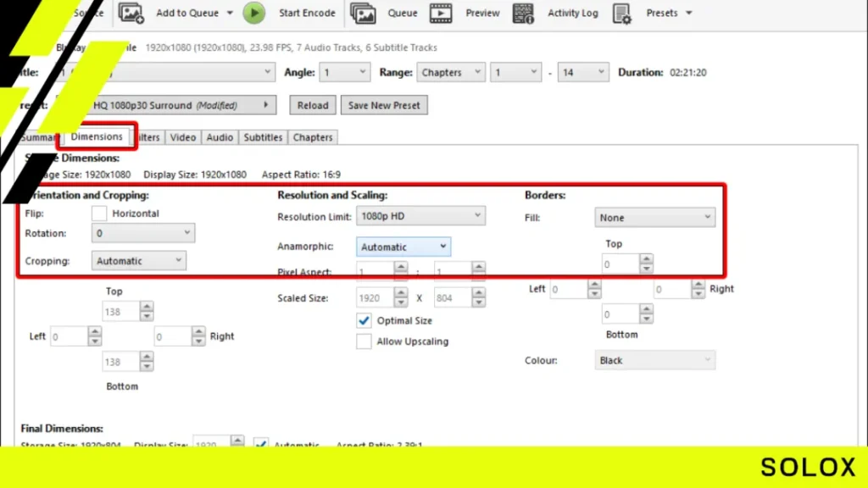Open the start chapter dropdown showing 1
This screenshot has height=488, width=868.
pos(515,72)
